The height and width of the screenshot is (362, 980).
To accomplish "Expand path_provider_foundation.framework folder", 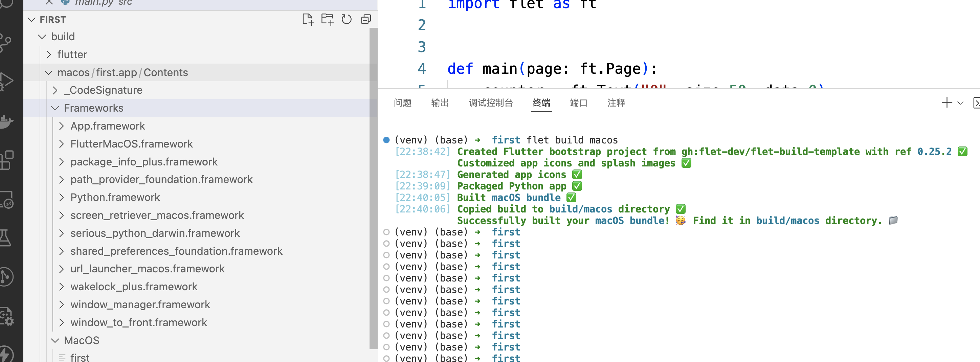I will pyautogui.click(x=62, y=180).
